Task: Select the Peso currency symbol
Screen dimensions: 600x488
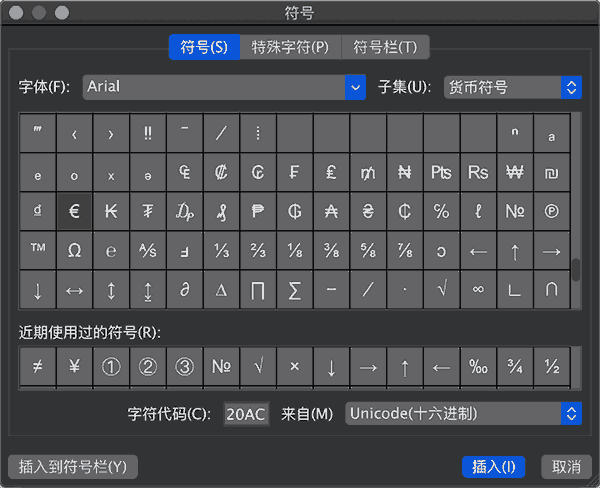Action: [258, 211]
